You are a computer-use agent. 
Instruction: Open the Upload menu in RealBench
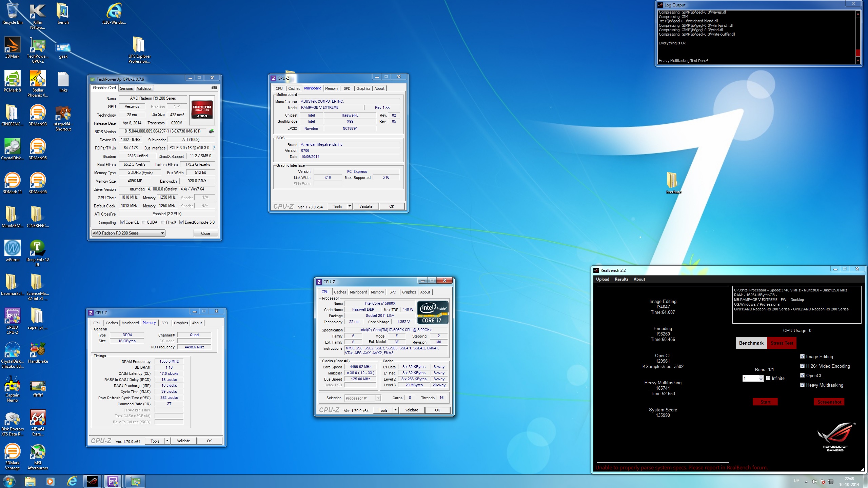[603, 279]
